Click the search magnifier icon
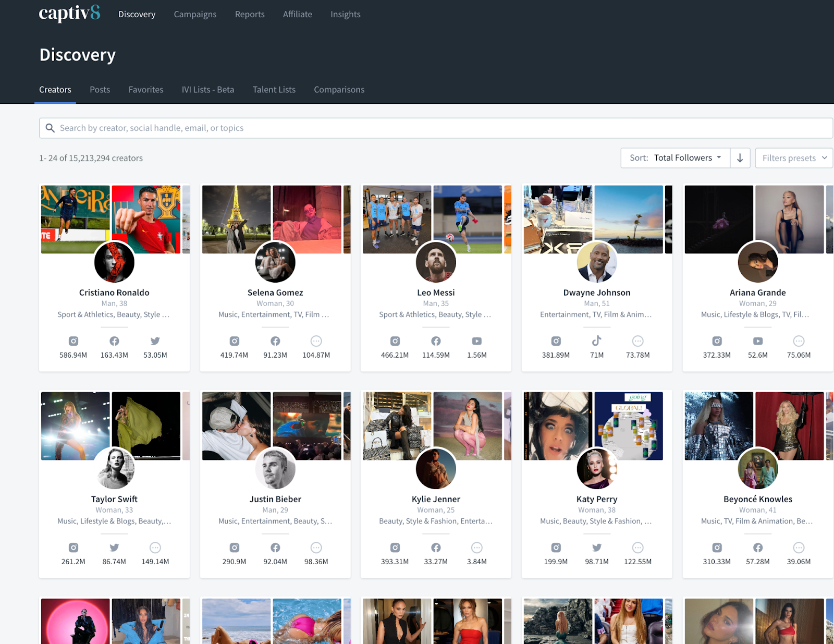Screen dimensions: 834x644 50,128
